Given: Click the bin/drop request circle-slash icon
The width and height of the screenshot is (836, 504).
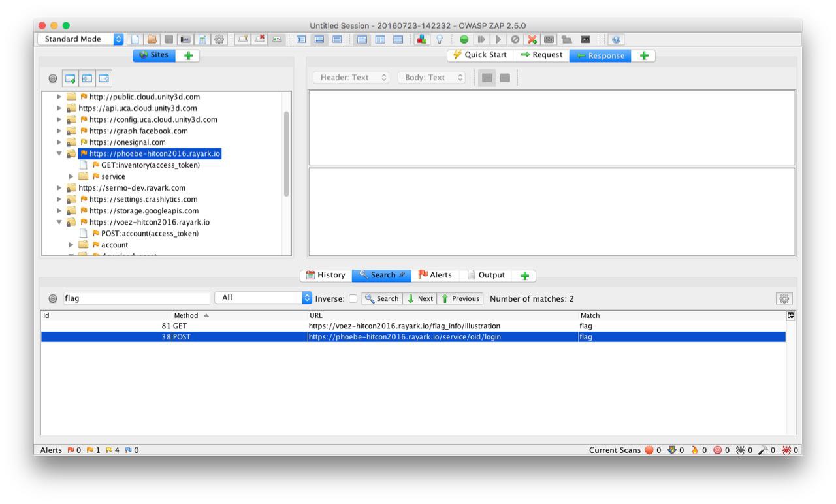Looking at the screenshot, I should 515,39.
